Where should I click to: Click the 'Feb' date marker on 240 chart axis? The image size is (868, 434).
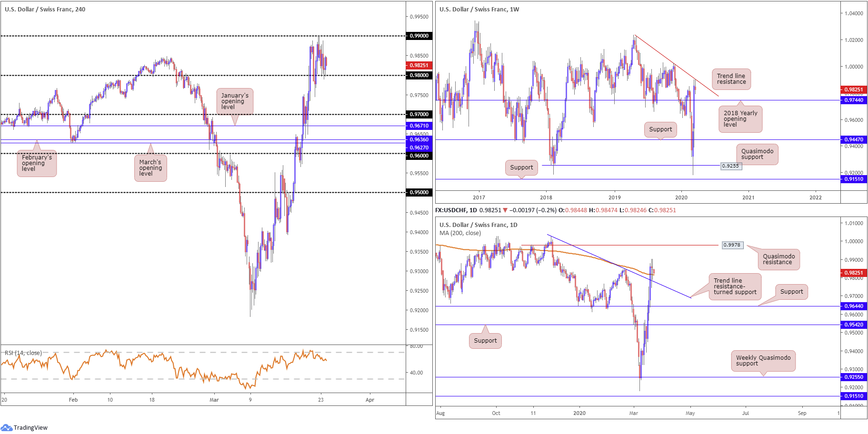pyautogui.click(x=73, y=400)
